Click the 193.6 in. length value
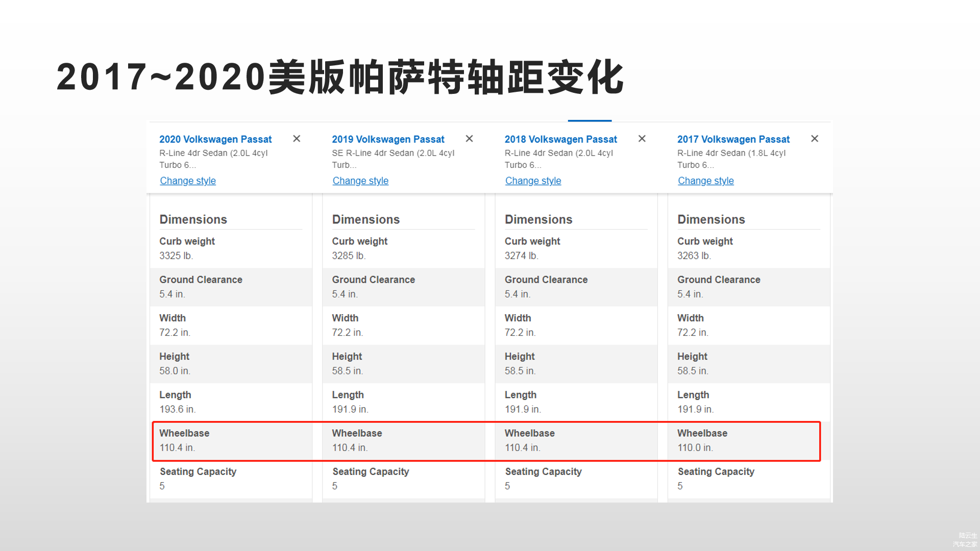This screenshot has width=980, height=551. [177, 409]
